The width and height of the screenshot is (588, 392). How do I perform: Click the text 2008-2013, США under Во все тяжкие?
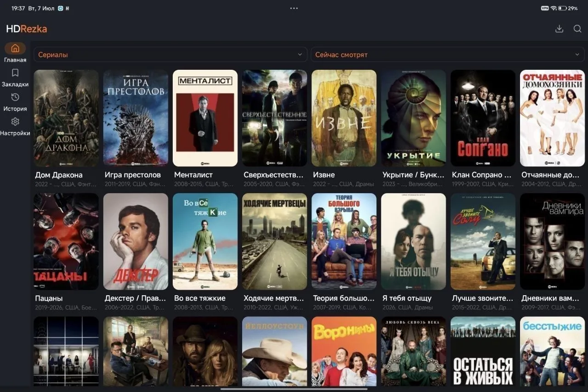[205, 308]
